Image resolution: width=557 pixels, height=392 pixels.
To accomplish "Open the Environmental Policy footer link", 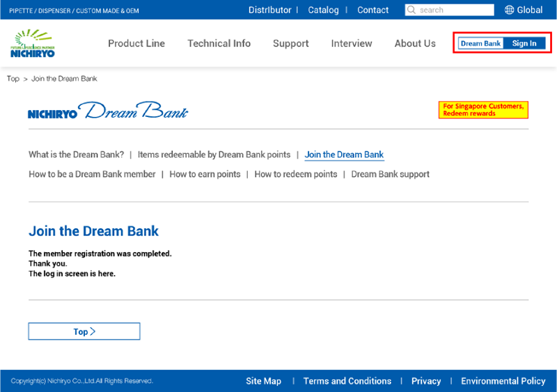I will pos(503,381).
